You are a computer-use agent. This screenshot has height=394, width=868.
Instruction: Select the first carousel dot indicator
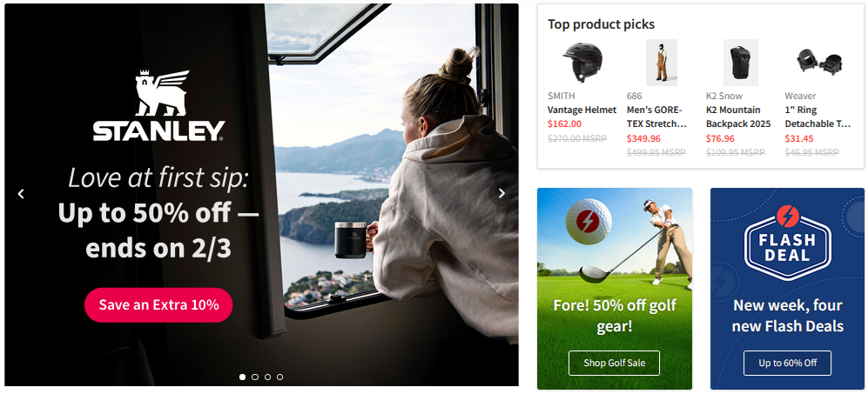point(242,377)
